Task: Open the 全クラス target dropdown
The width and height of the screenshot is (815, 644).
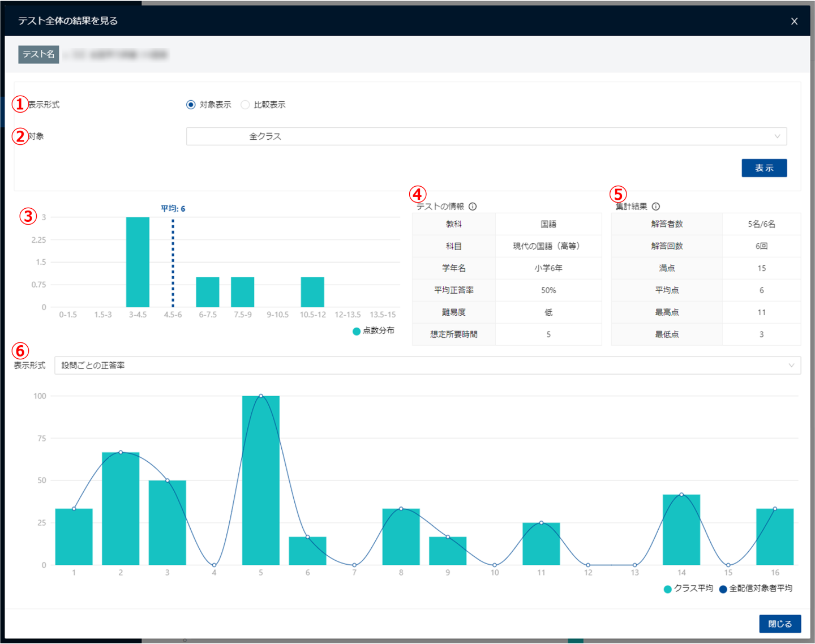Action: (486, 136)
